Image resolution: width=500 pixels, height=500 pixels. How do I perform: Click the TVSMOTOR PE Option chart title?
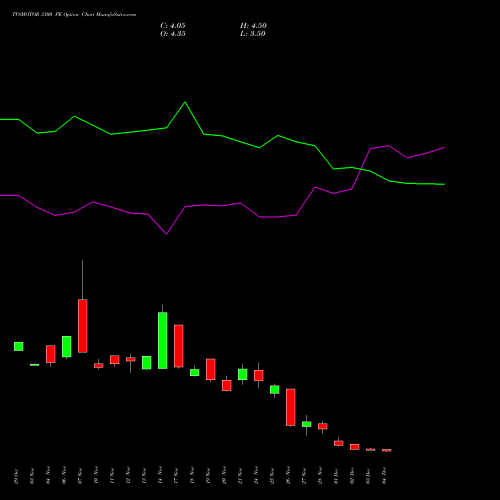pos(74,14)
